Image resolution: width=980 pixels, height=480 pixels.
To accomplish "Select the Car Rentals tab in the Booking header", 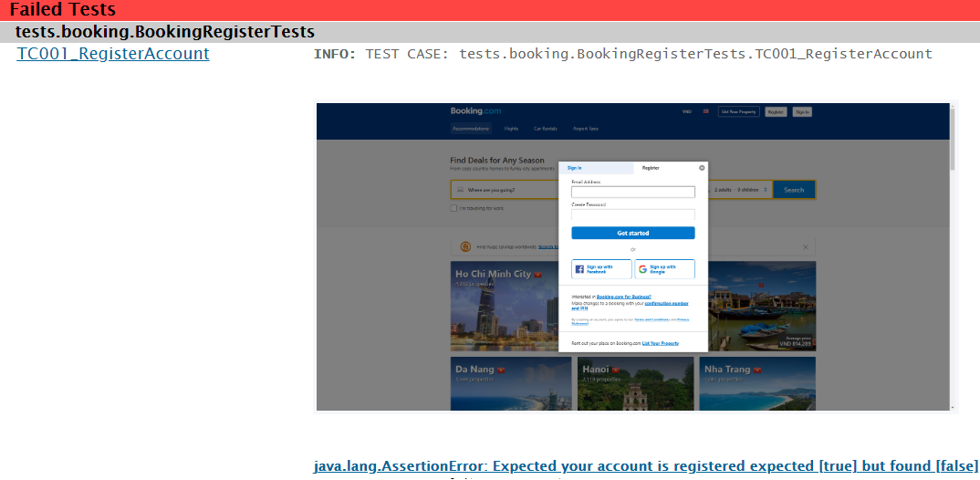I will click(x=546, y=129).
